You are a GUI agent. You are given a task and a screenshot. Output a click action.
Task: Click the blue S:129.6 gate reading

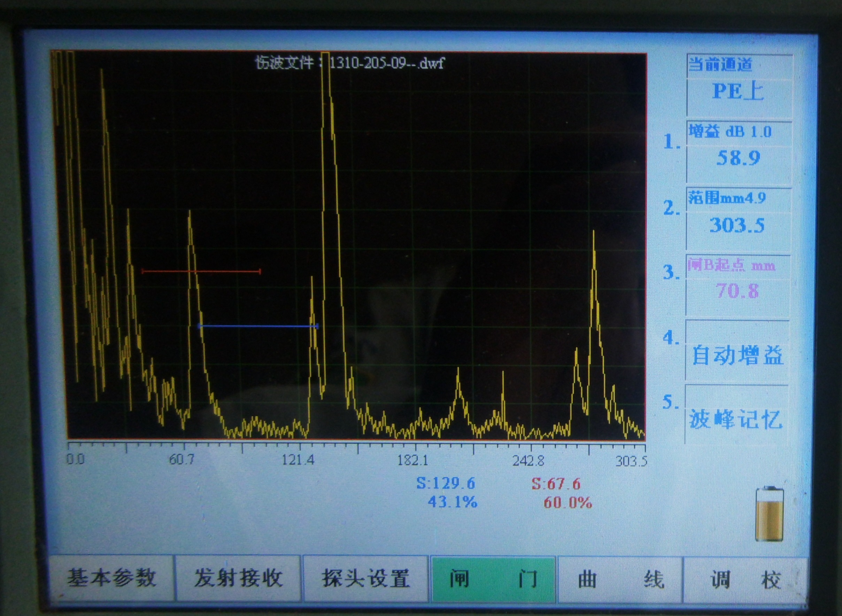(x=446, y=484)
